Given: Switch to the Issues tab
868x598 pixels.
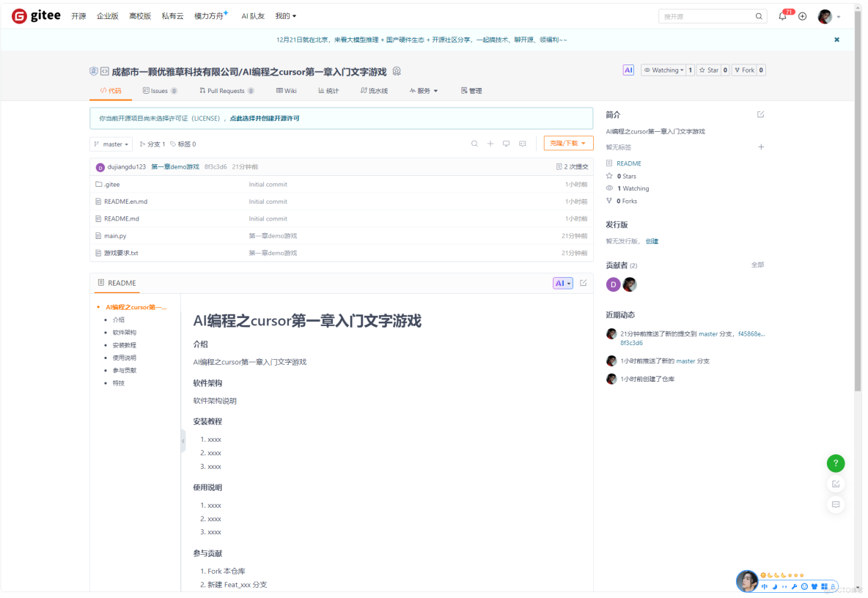Looking at the screenshot, I should pyautogui.click(x=160, y=90).
